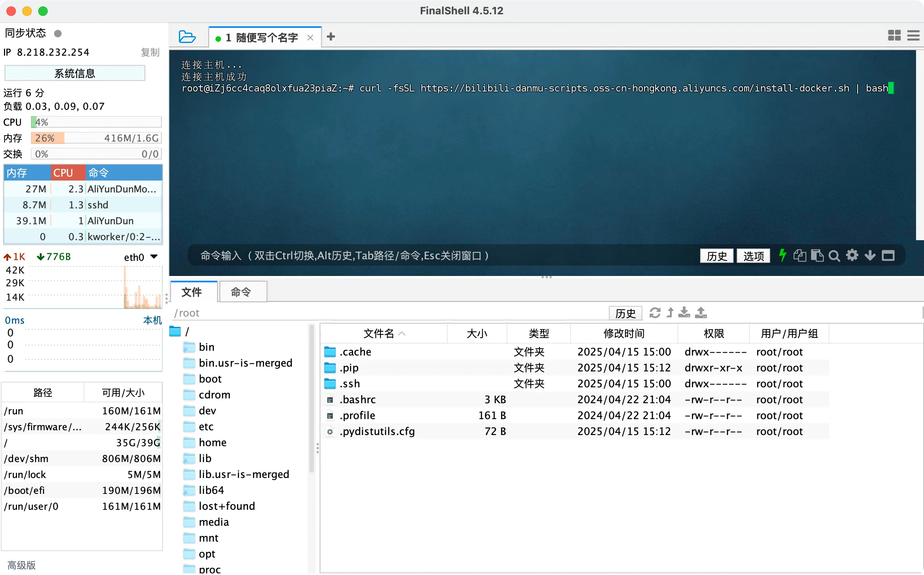
Task: Add a new session tab with plus icon
Action: coord(331,37)
